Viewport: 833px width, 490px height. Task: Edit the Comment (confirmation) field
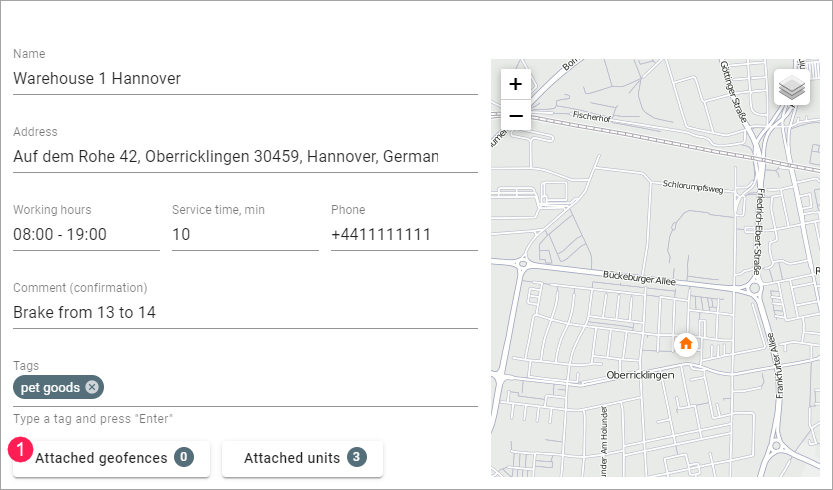click(x=245, y=312)
